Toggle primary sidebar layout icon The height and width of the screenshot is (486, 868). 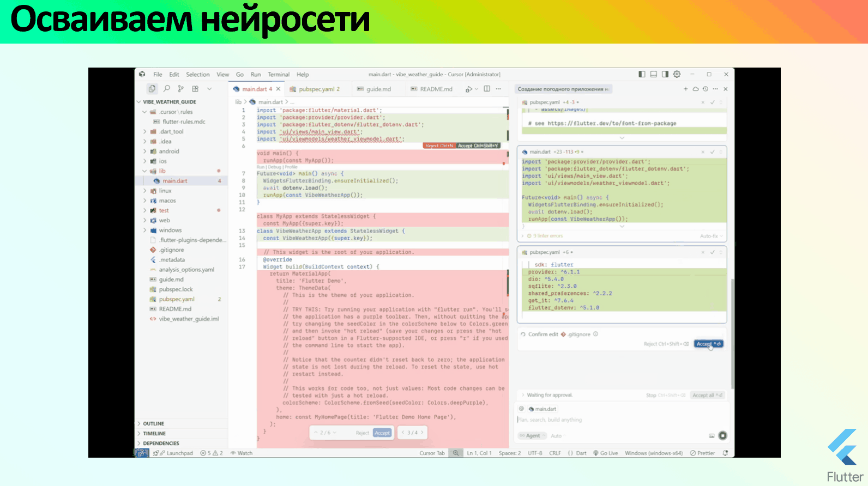click(642, 74)
